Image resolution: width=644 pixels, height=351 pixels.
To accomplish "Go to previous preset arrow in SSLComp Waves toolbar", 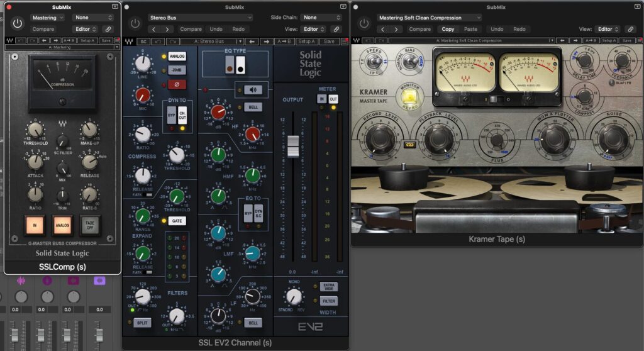I will coord(45,41).
